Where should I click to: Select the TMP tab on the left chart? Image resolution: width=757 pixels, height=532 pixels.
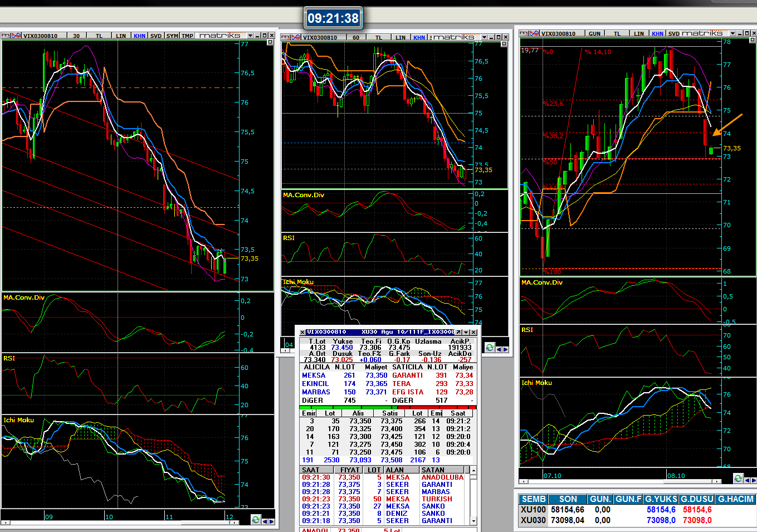(187, 36)
